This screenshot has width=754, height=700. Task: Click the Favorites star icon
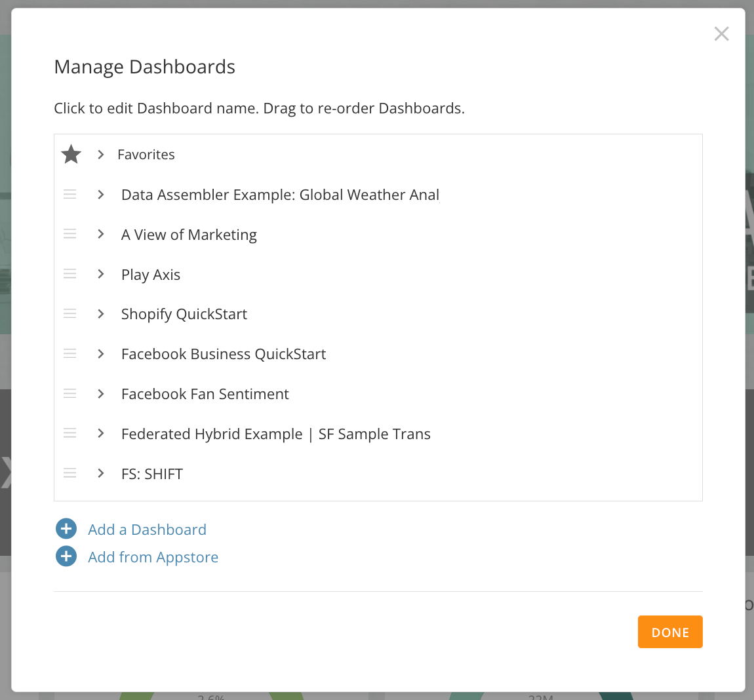71,154
